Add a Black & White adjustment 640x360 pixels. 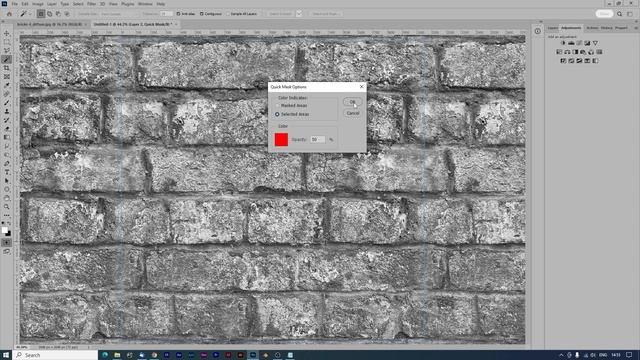[575, 52]
